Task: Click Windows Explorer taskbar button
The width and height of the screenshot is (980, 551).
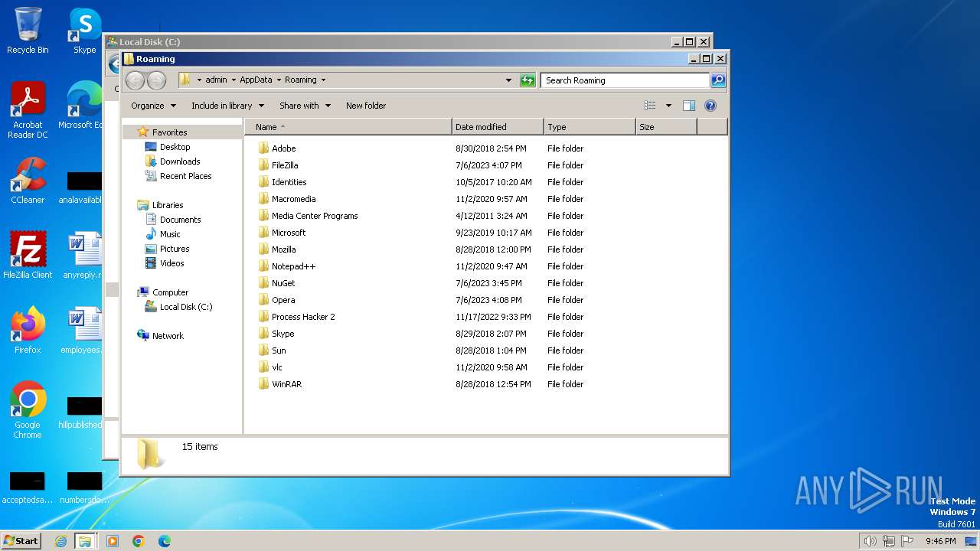Action: 85,541
